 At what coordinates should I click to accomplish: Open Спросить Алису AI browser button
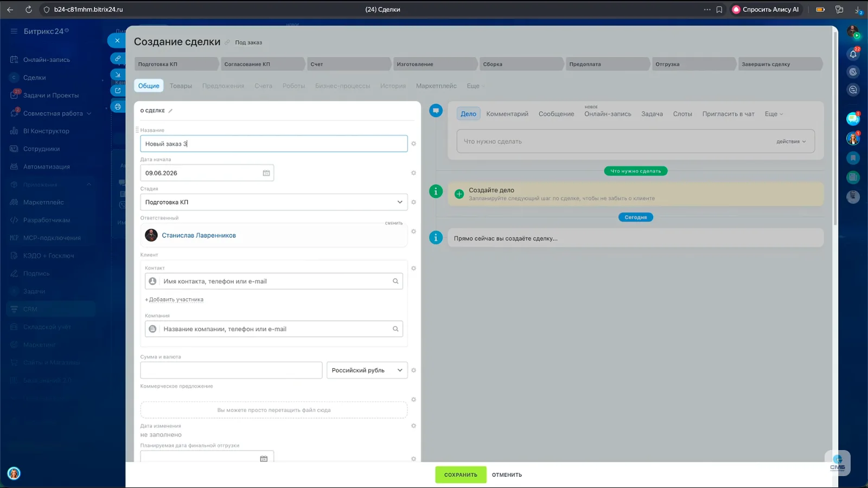[765, 9]
